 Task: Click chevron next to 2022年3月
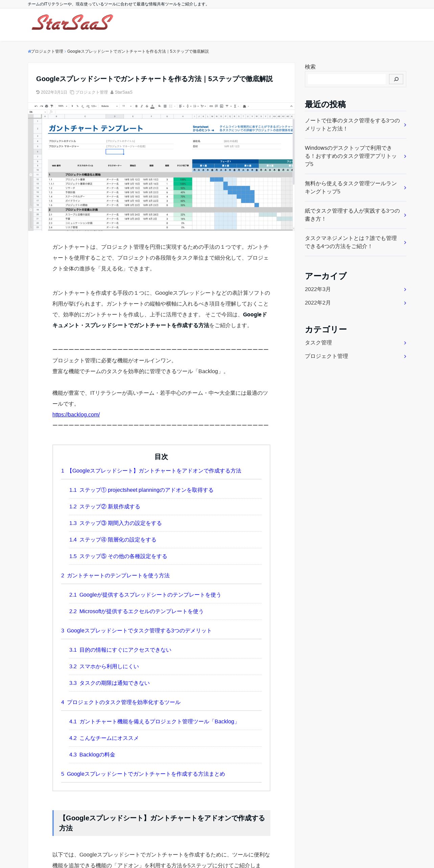[x=405, y=289]
